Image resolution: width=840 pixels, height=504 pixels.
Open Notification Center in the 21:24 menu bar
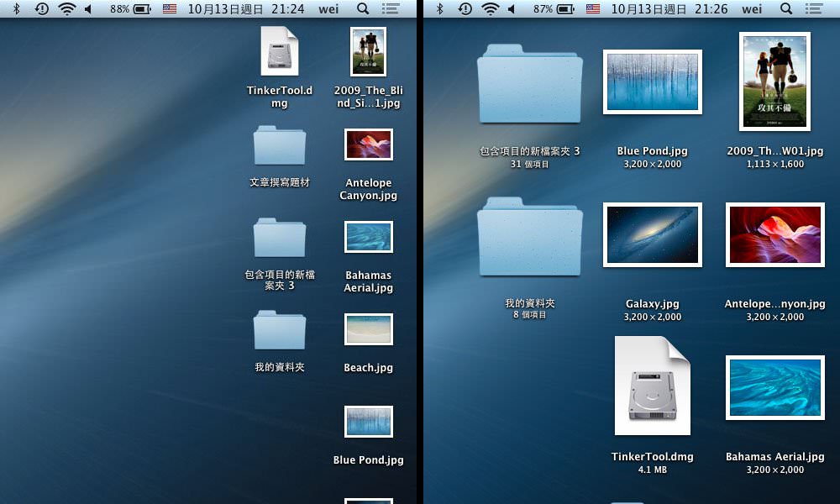coord(390,8)
